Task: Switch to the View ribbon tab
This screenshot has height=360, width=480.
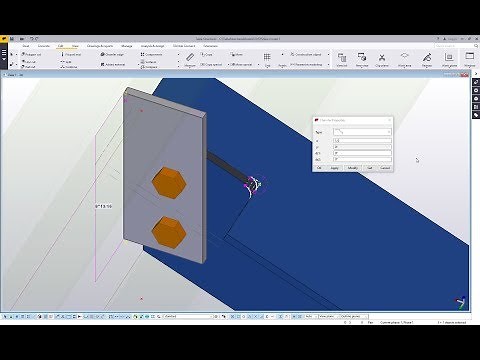Action: (x=75, y=46)
